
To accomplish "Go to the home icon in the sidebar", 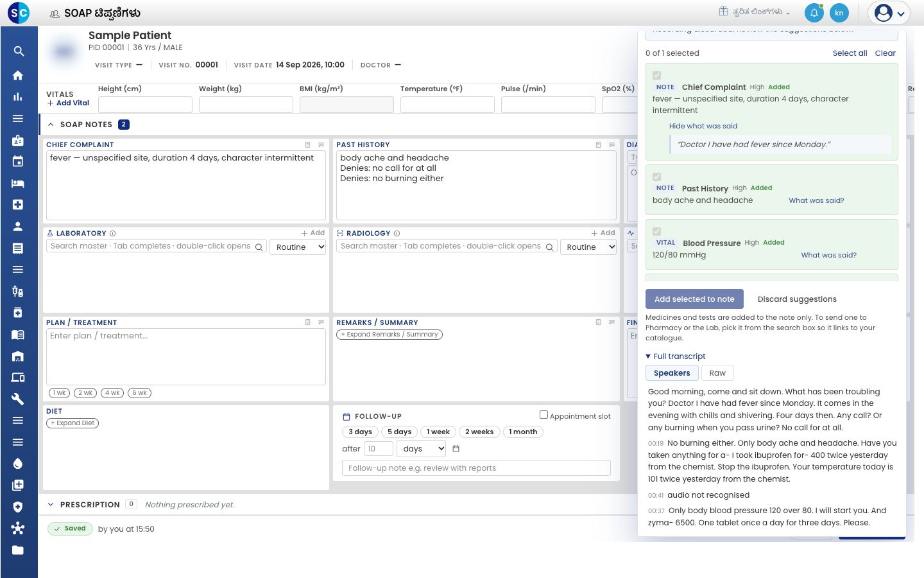I will coord(18,75).
